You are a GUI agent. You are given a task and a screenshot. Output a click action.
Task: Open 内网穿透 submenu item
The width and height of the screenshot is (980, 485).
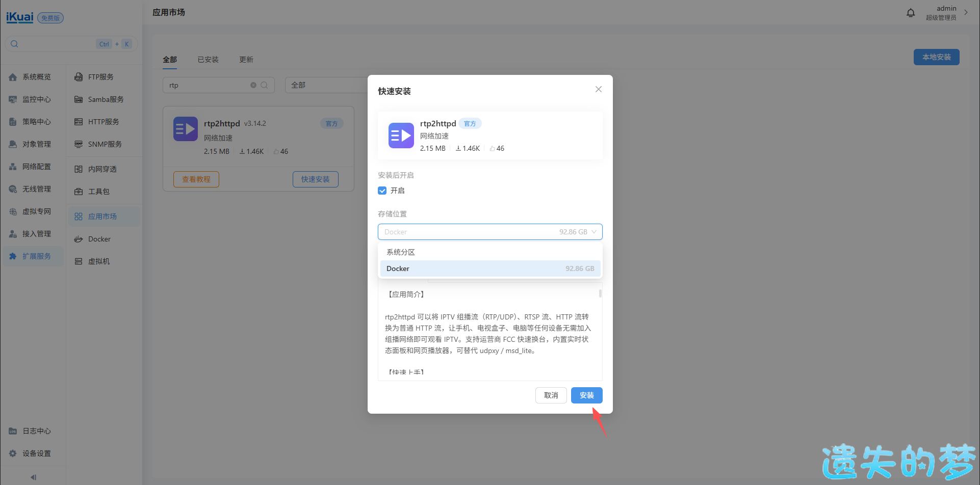tap(104, 169)
